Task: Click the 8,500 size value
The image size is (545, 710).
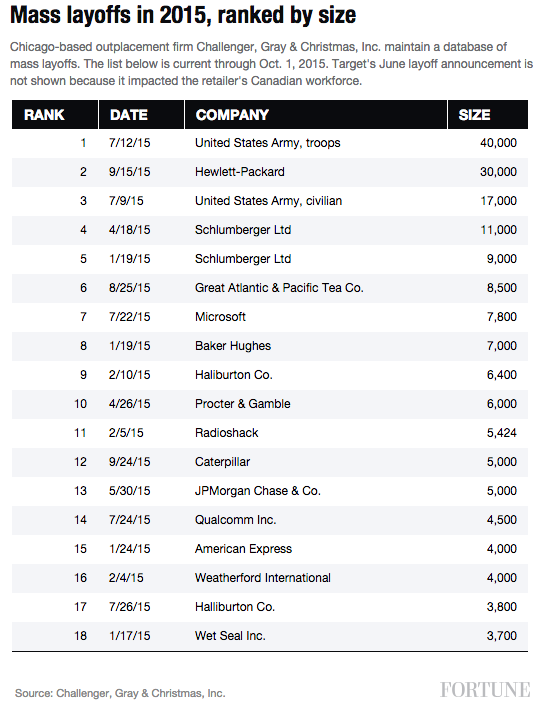Action: coord(502,288)
